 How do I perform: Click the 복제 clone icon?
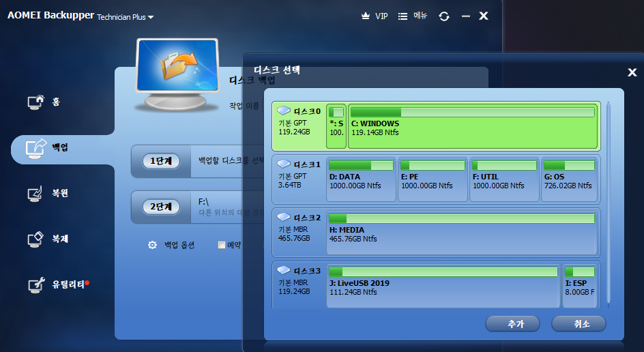tap(35, 239)
